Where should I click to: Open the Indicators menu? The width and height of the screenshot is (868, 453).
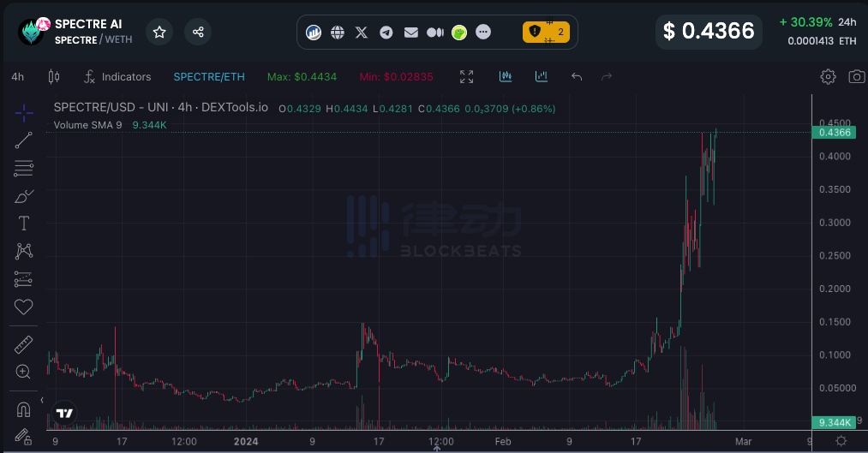point(117,77)
